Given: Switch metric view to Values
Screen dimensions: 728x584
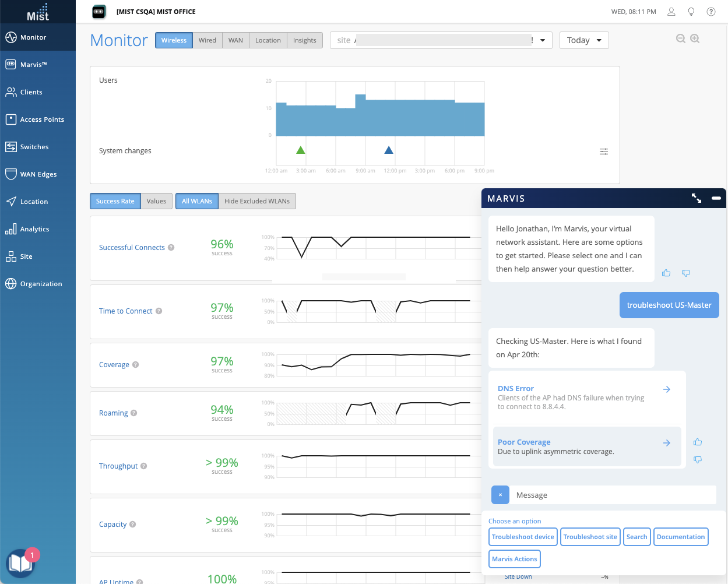Looking at the screenshot, I should (156, 201).
